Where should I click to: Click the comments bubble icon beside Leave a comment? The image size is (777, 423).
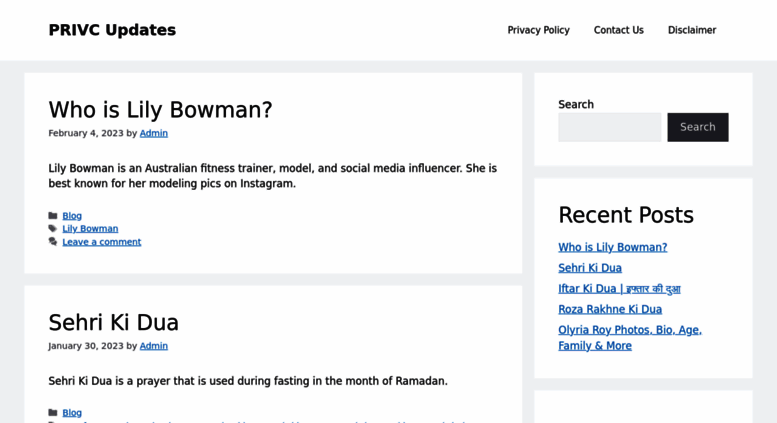53,242
